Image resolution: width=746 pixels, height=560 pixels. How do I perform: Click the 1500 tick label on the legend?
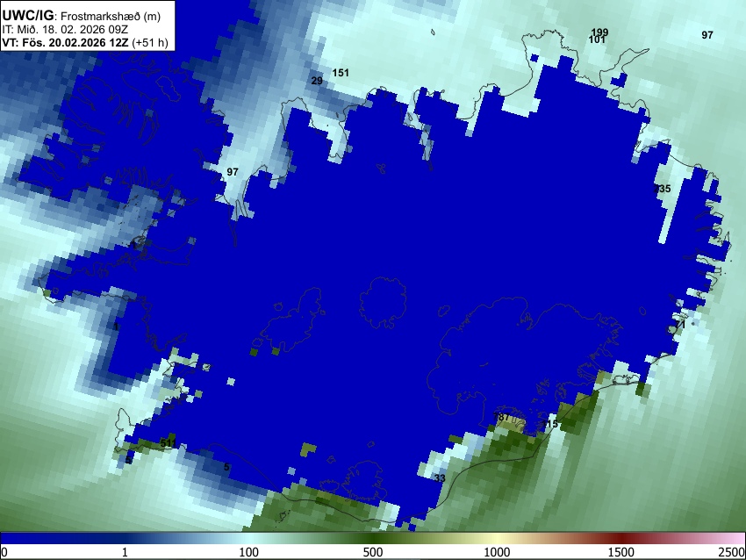(x=620, y=552)
